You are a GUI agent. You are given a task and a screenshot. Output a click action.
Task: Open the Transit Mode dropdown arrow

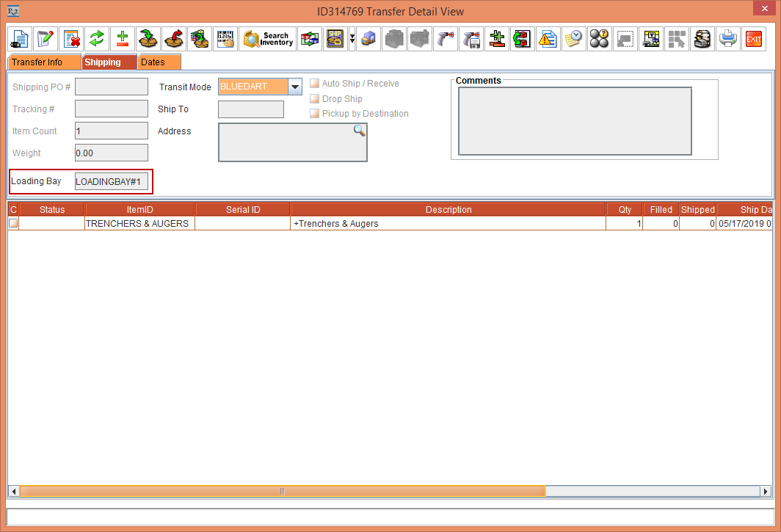(294, 87)
